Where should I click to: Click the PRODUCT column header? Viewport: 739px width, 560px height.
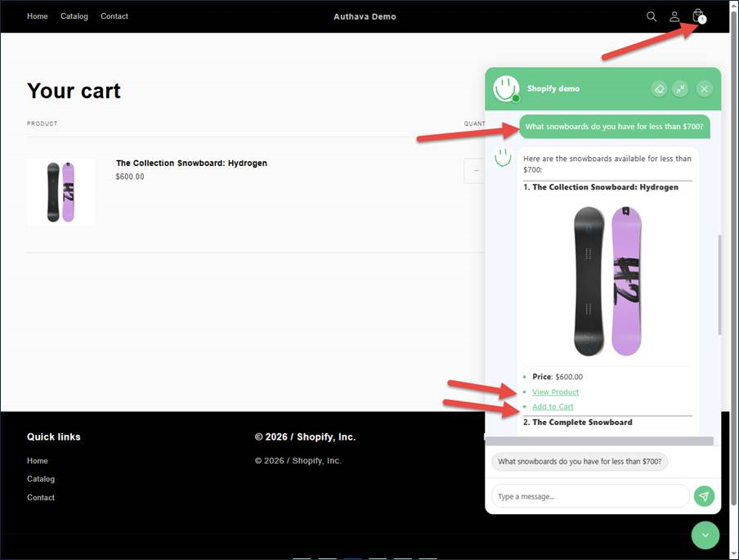pos(42,123)
